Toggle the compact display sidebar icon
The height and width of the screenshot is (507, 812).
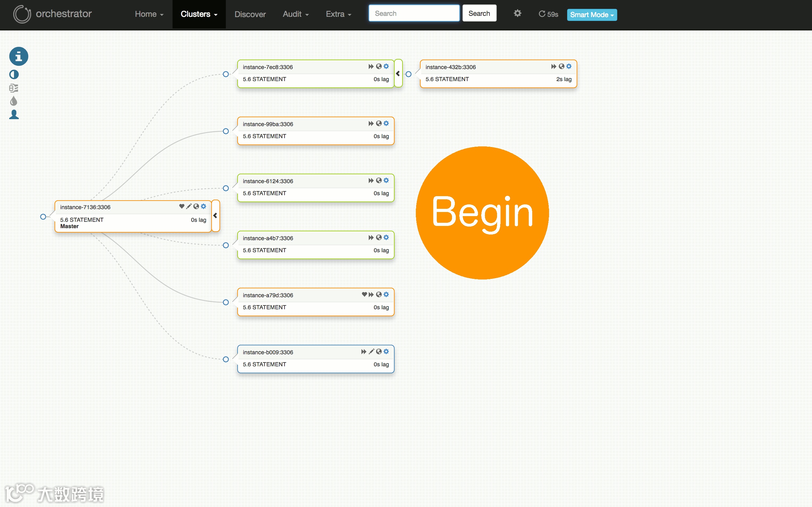coord(14,88)
